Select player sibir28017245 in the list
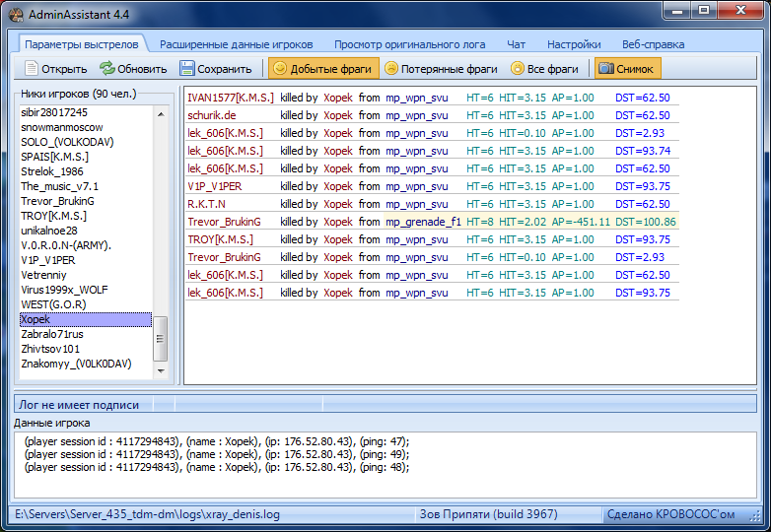 click(x=86, y=112)
